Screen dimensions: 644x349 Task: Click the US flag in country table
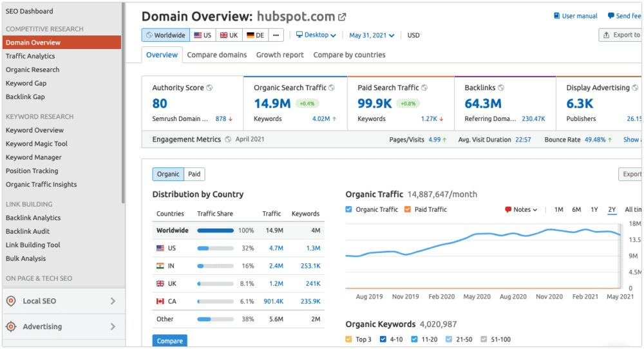pyautogui.click(x=160, y=248)
